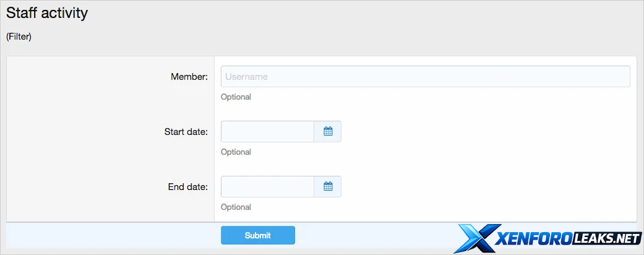Click into the Start date text box
Viewport: 644px width, 255px height.
[267, 131]
